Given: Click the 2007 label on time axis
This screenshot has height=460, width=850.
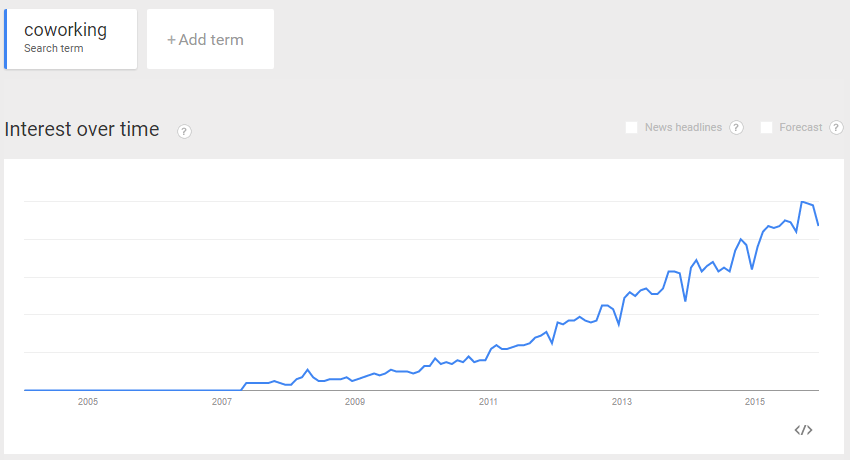Looking at the screenshot, I should click(x=222, y=401).
